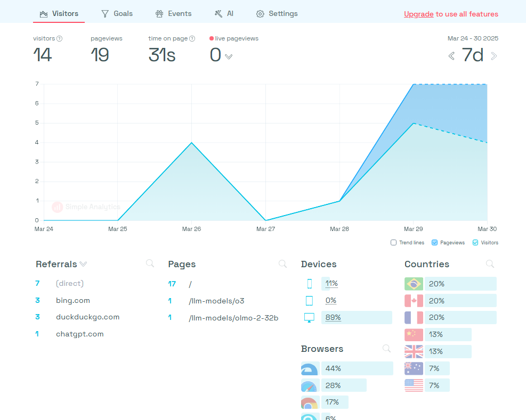The height and width of the screenshot is (420, 526).
Task: Switch to the Goals tab
Action: (x=117, y=14)
